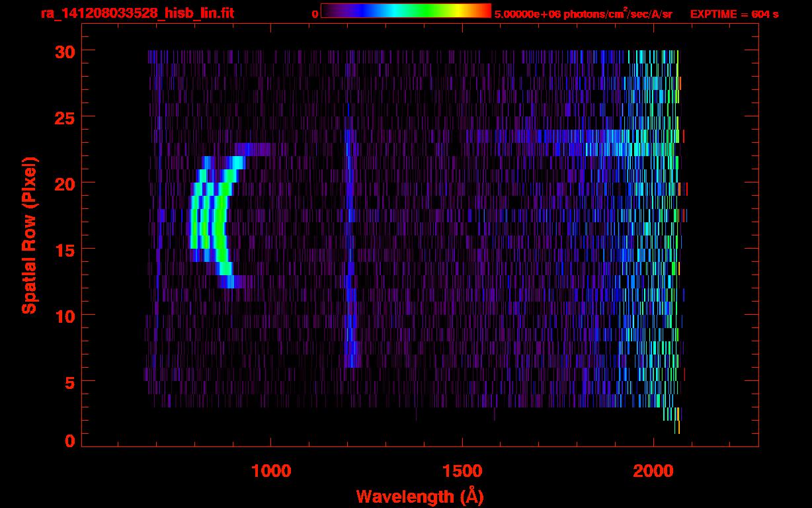Click the y-axis tick label 0
The image size is (812, 508).
(70, 441)
